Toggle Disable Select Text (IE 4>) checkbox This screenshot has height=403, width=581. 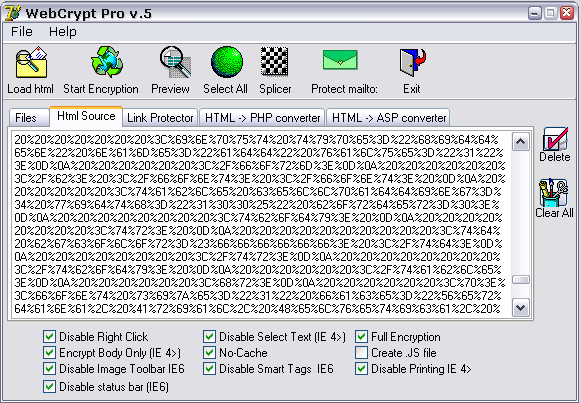pyautogui.click(x=209, y=337)
